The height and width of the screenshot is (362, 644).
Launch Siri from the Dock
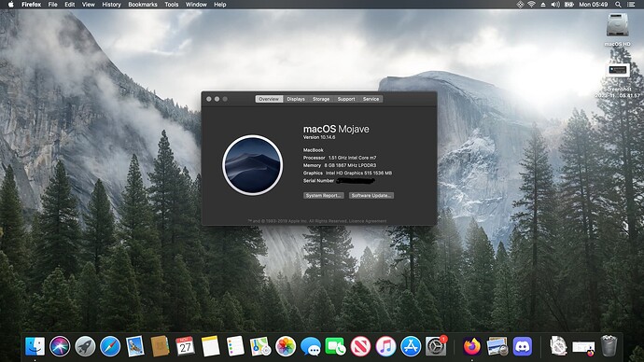[60, 346]
